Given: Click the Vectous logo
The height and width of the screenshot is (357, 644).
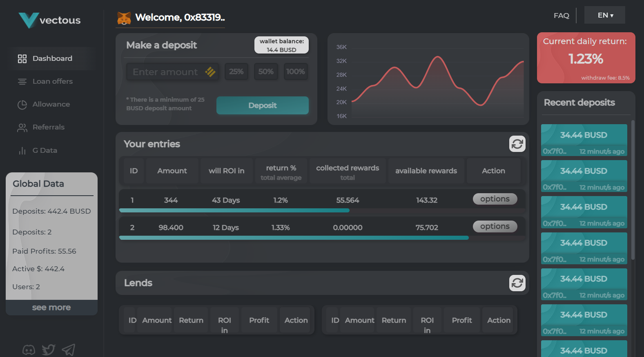Looking at the screenshot, I should pos(49,20).
